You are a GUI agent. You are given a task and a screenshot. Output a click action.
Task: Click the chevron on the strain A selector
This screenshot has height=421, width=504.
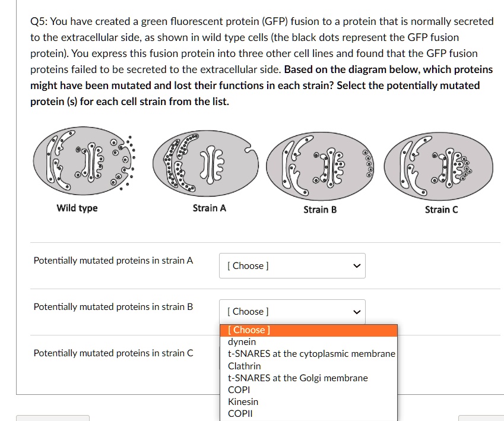point(356,265)
